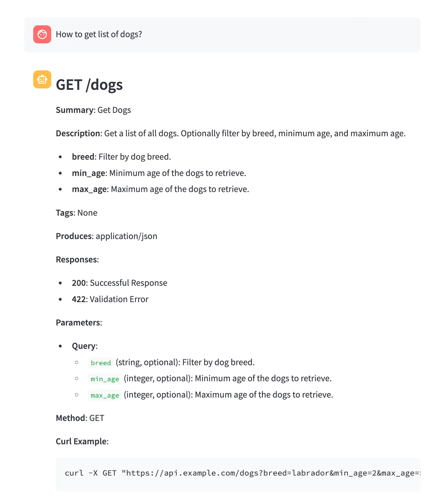Click the "How to get list of dogs?" message
Screen dimensions: 439x504
99,34
